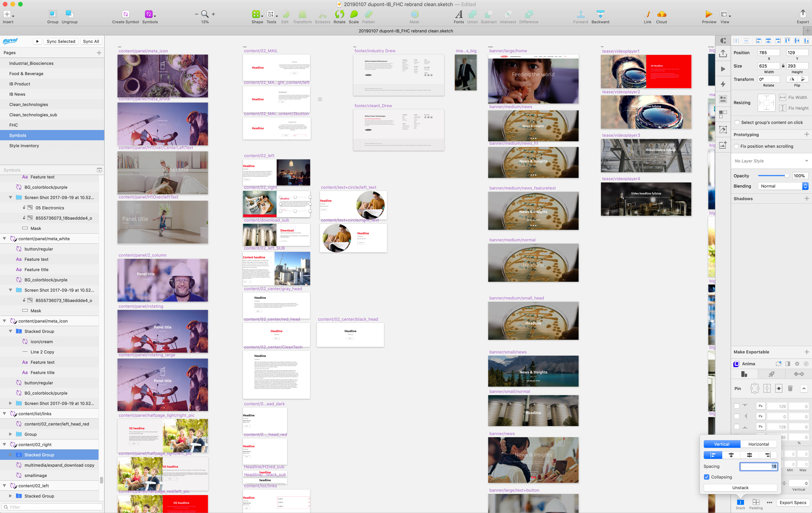Click the Unstack button
This screenshot has width=812, height=513.
point(740,488)
